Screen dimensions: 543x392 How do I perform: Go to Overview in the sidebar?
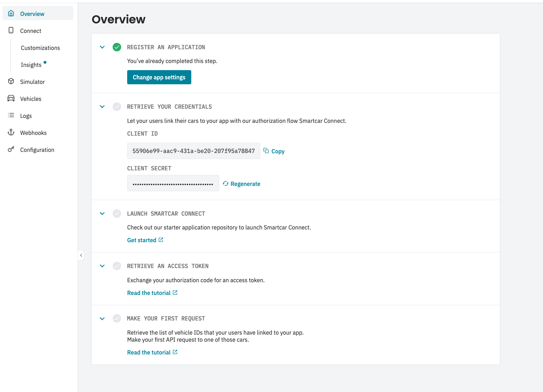pos(38,13)
